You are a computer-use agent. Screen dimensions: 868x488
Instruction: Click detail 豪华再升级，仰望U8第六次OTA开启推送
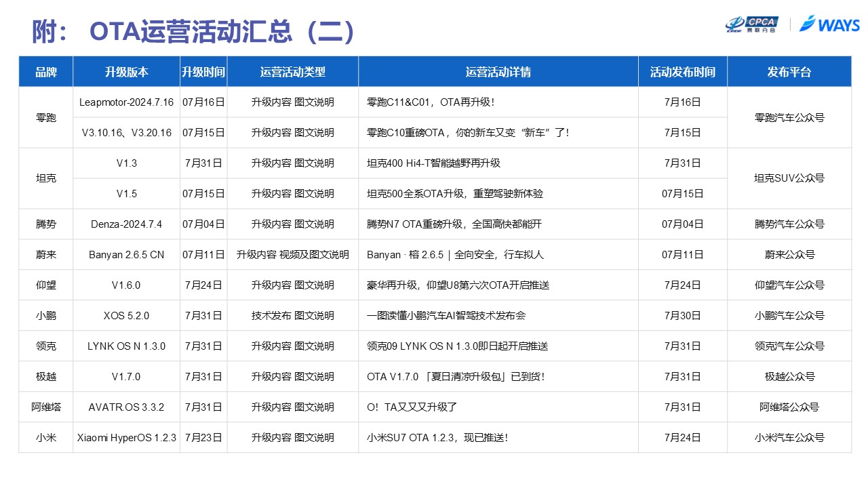coord(458,285)
